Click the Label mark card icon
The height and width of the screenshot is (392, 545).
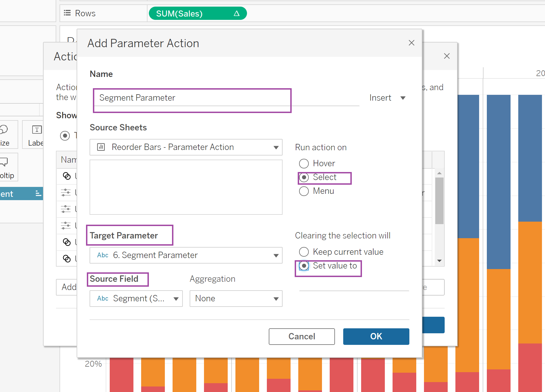[x=37, y=130]
